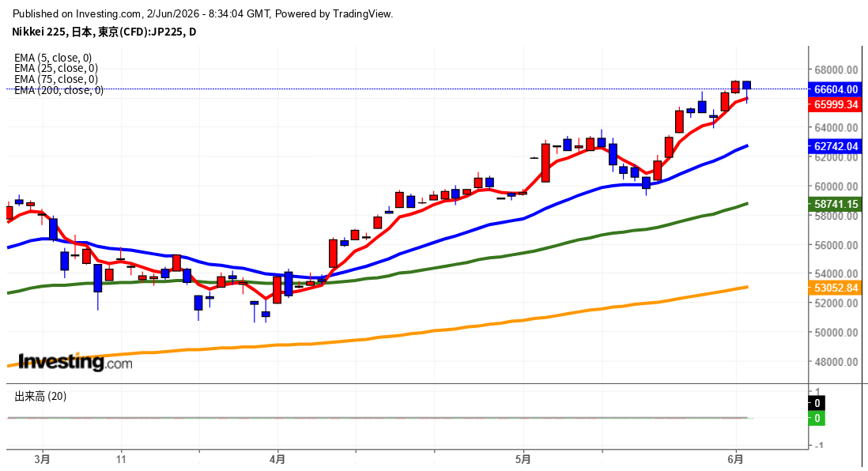Click the 11 date axis label
This screenshot has height=471, width=868.
(x=121, y=459)
